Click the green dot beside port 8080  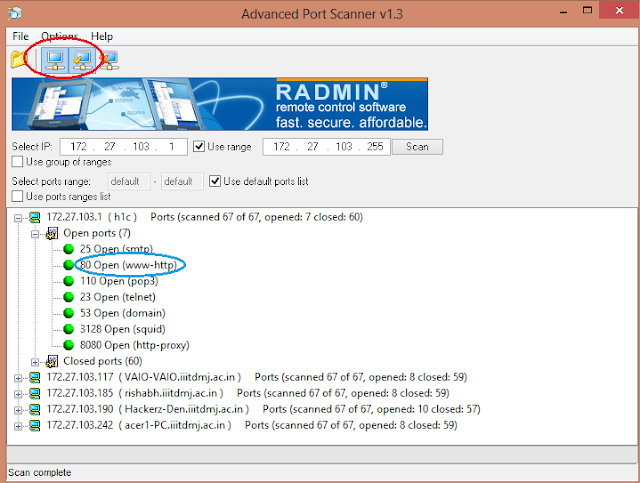tap(69, 345)
